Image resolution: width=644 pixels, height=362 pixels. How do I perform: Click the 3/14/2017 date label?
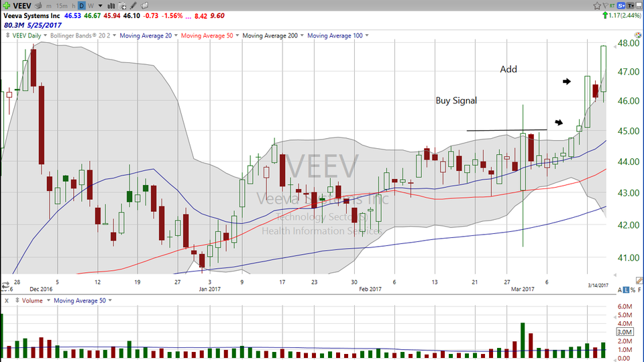(598, 285)
